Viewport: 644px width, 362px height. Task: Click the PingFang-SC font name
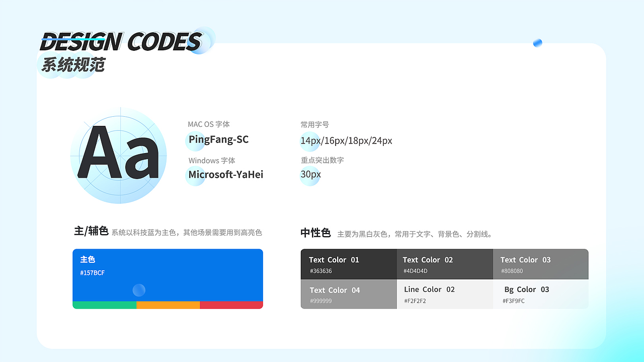[219, 139]
